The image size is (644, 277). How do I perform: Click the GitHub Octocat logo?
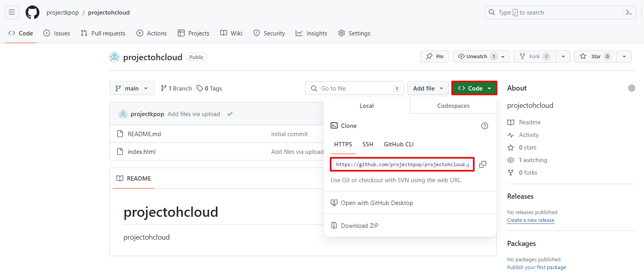pyautogui.click(x=32, y=12)
